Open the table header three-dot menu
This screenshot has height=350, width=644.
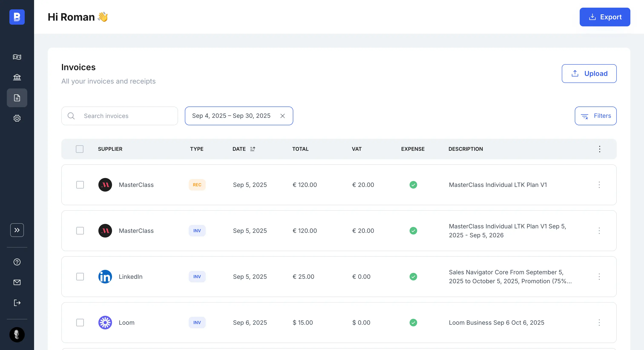[599, 149]
